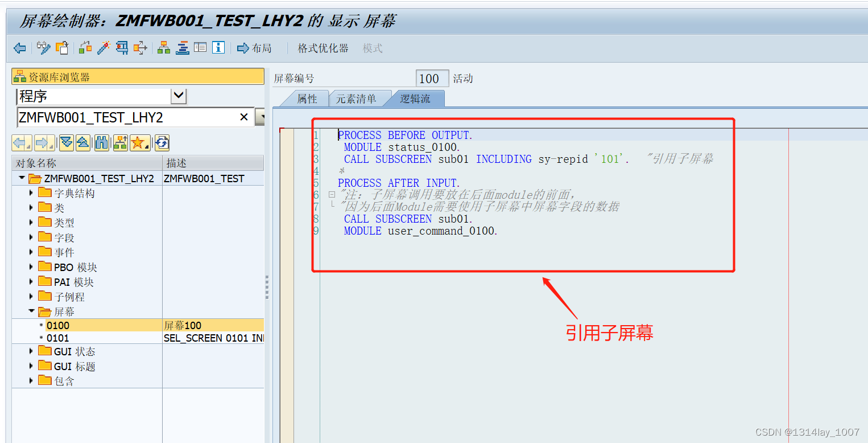Click the Other Object toolbar icon
Screen dimensions: 868x443
[61, 48]
